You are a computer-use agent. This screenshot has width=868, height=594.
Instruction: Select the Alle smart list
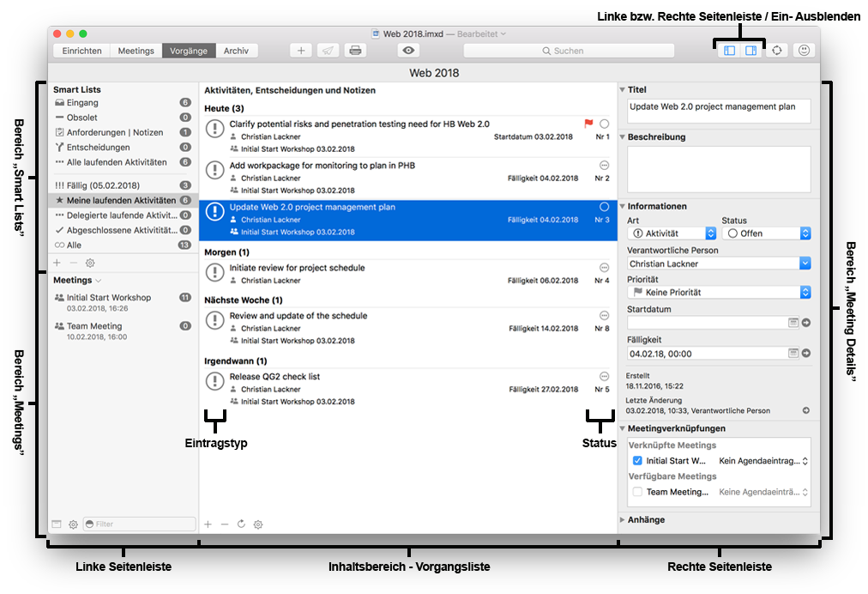tap(123, 245)
